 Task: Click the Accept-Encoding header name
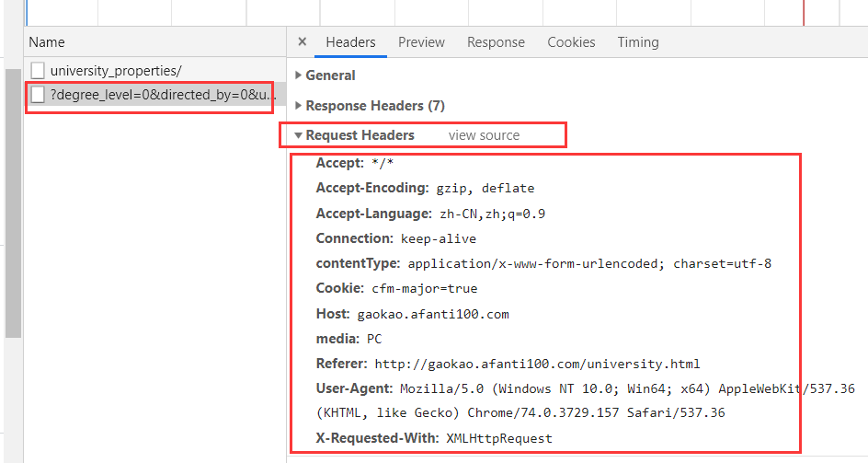click(372, 188)
